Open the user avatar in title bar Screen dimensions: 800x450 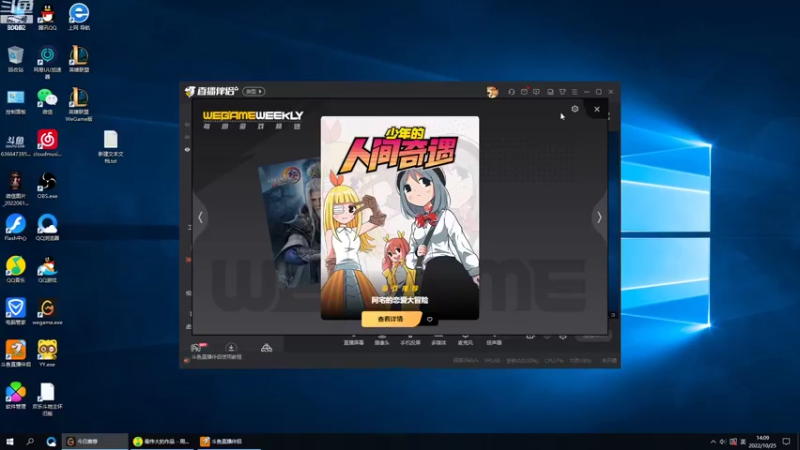pyautogui.click(x=492, y=92)
